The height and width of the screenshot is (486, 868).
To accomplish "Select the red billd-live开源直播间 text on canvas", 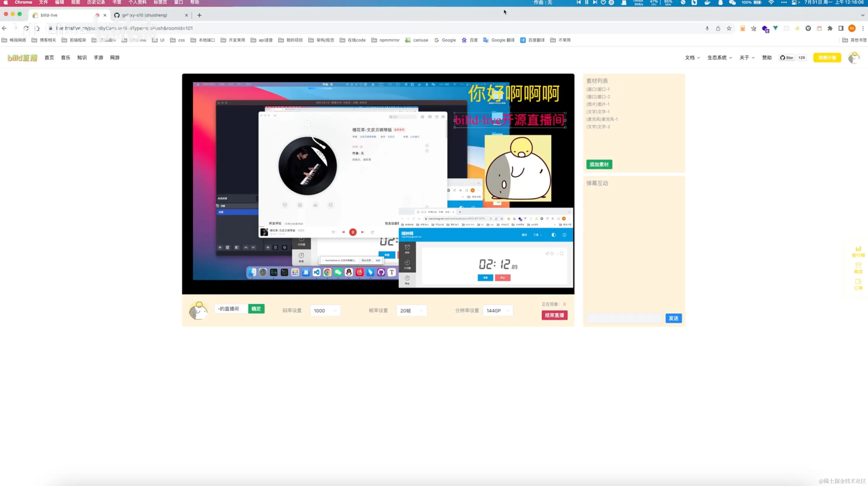I will point(510,120).
